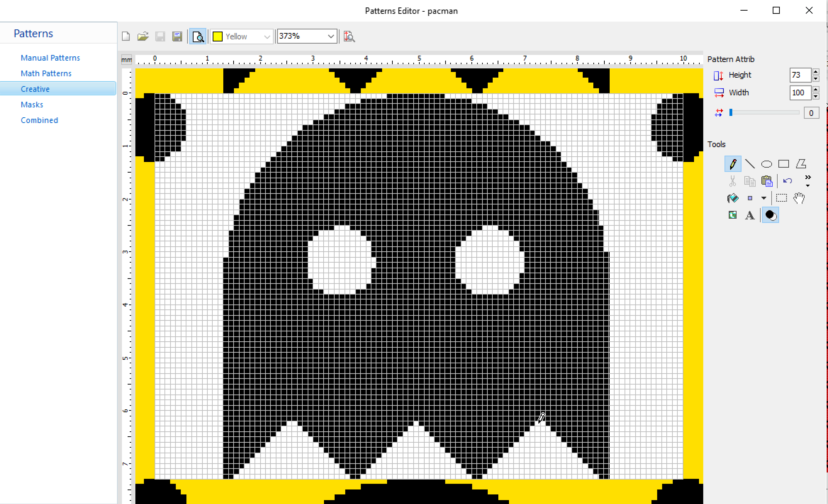Click the fit-height zoom magnifier icon
The image size is (828, 504).
[x=349, y=37]
